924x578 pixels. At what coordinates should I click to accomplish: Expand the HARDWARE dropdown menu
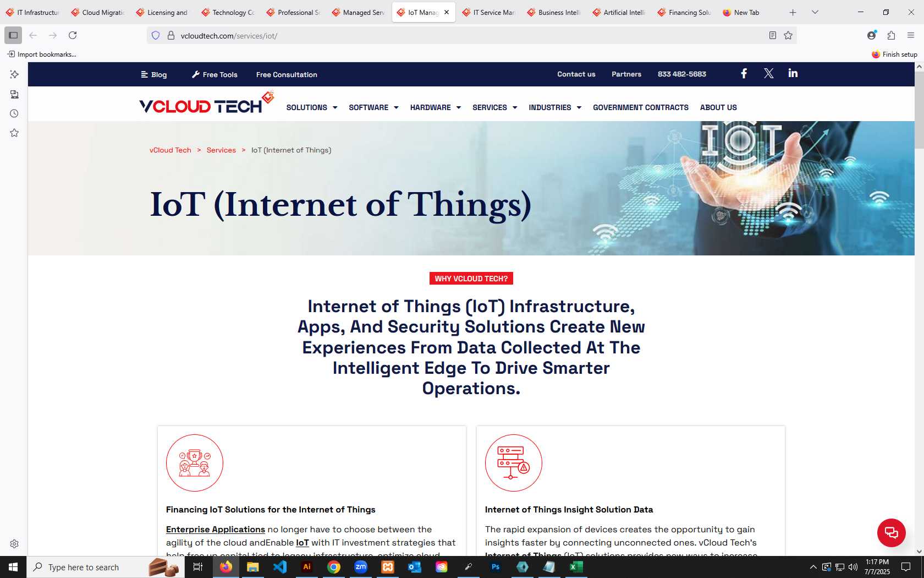(435, 107)
